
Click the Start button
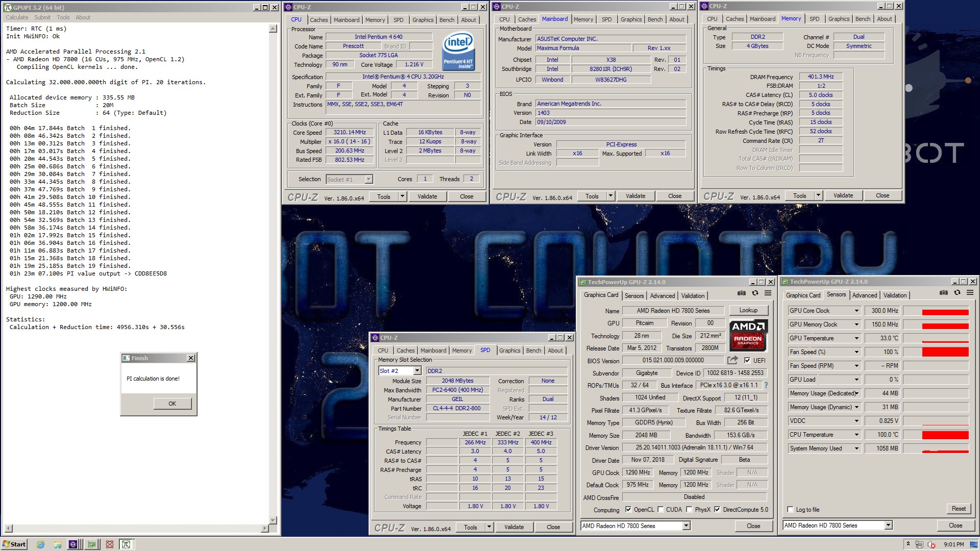tap(14, 544)
